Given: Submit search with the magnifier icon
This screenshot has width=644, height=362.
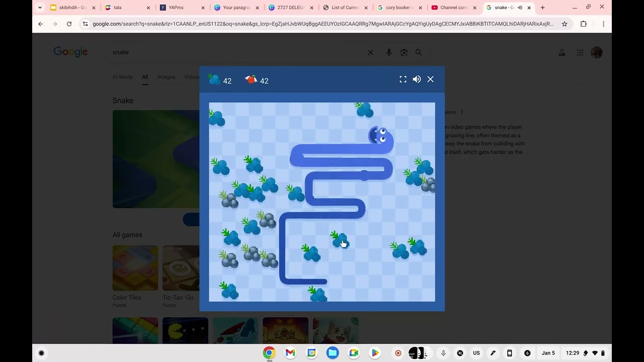Looking at the screenshot, I should point(419,52).
